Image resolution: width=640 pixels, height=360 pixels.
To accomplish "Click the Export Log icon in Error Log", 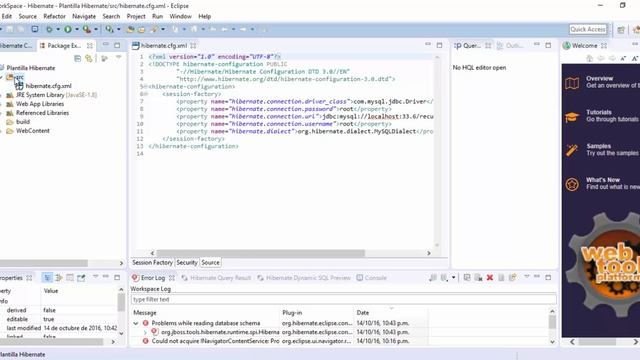I will (433, 278).
